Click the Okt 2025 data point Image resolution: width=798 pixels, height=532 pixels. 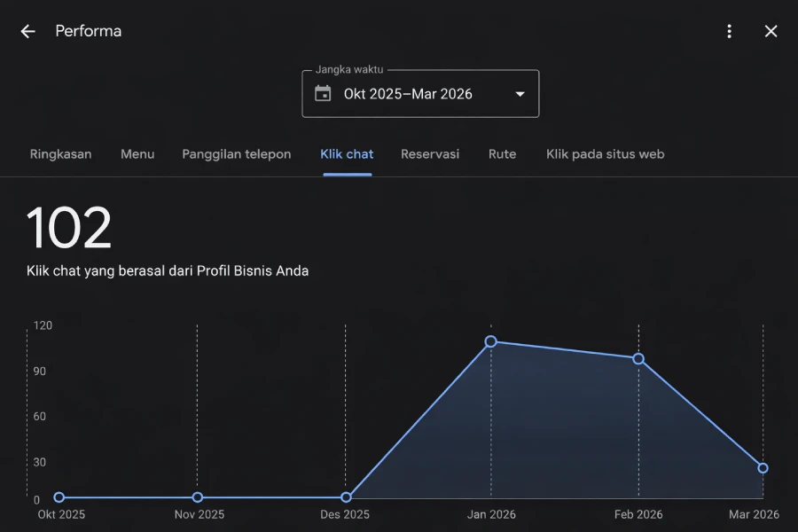click(x=59, y=497)
